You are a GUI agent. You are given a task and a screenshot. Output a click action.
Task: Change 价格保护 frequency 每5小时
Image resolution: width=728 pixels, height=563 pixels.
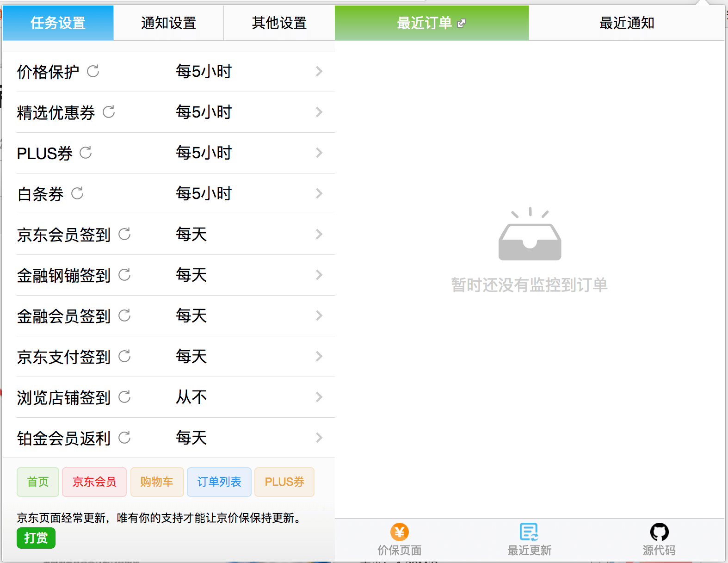click(x=204, y=71)
